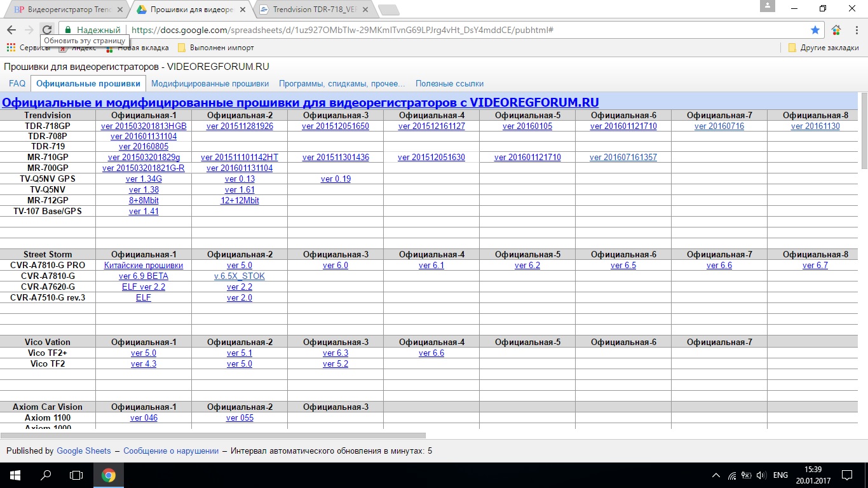Reload the page with the refresh icon
The width and height of the screenshot is (868, 488).
pos(46,30)
